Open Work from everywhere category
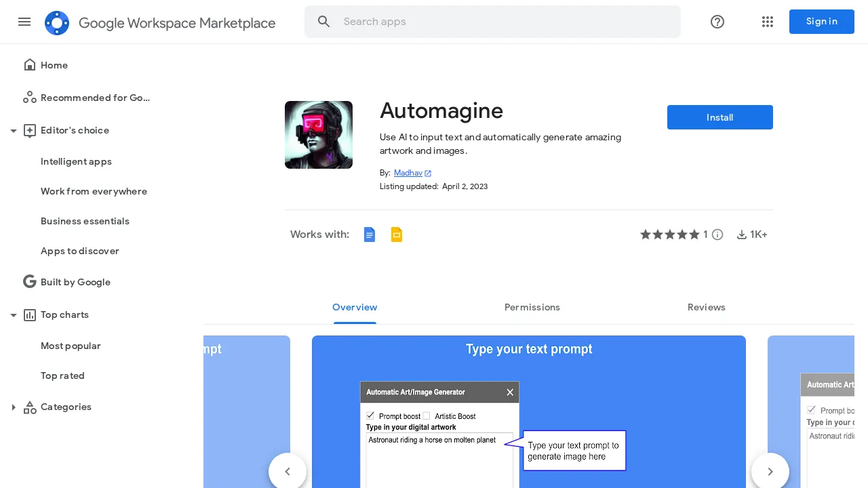Image resolution: width=868 pixels, height=488 pixels. [94, 191]
